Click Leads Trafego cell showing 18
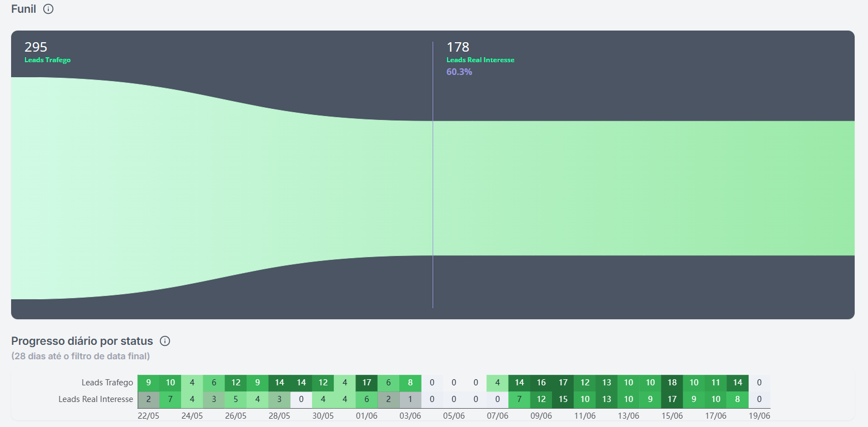 point(672,383)
